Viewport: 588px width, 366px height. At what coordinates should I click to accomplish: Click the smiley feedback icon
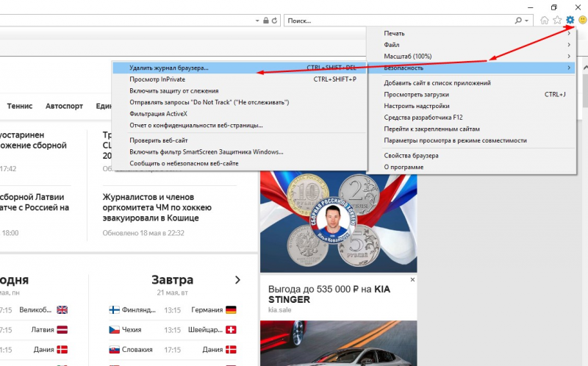[x=582, y=20]
